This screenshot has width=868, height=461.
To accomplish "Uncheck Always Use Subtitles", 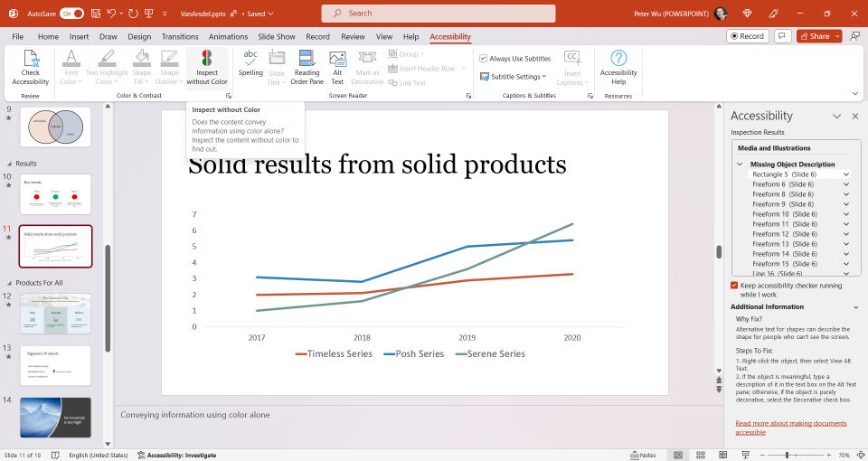I will click(483, 58).
